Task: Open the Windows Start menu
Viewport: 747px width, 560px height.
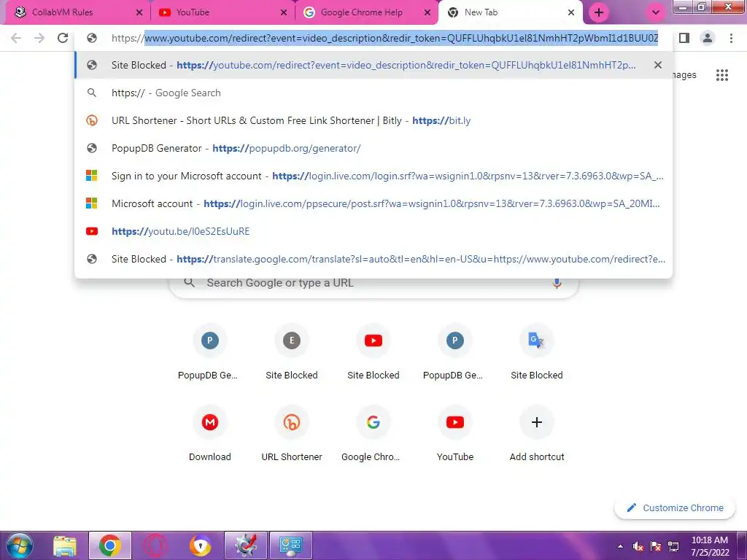Action: 20,545
